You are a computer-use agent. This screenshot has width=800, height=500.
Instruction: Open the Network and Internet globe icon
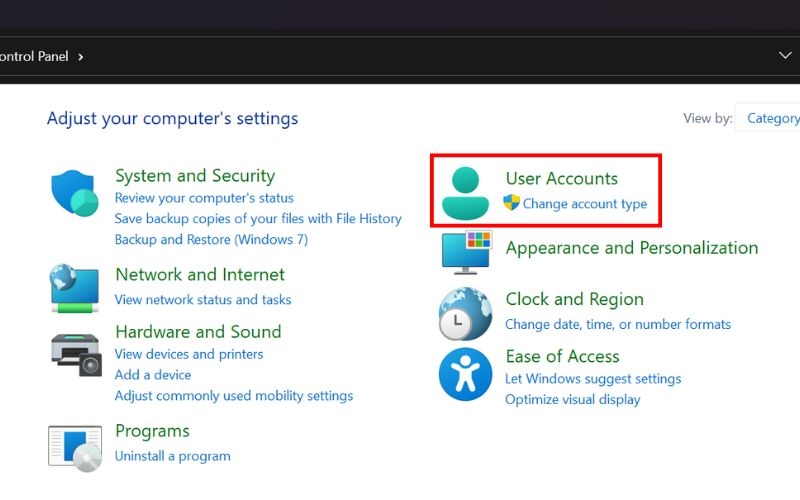coord(74,289)
